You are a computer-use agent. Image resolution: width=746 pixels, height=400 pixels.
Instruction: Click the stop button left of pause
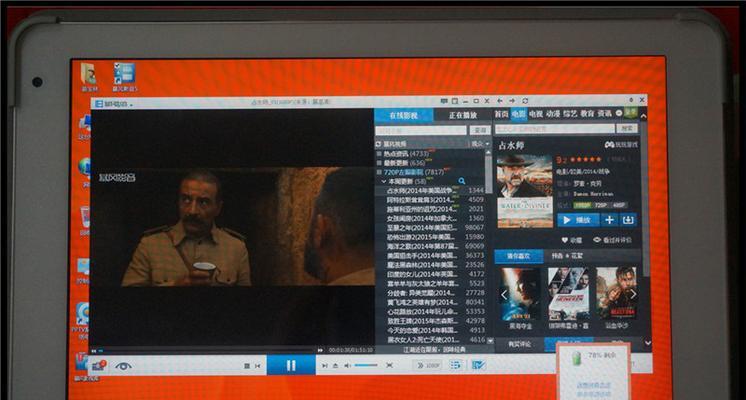(x=247, y=366)
